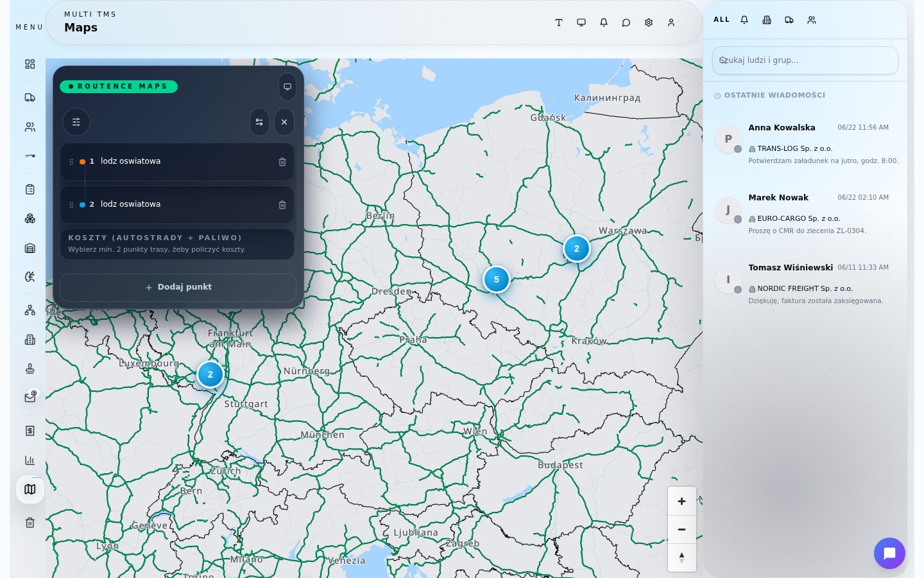The width and height of the screenshot is (924, 578).
Task: Open the warehouse icon in left sidebar
Action: click(x=30, y=248)
